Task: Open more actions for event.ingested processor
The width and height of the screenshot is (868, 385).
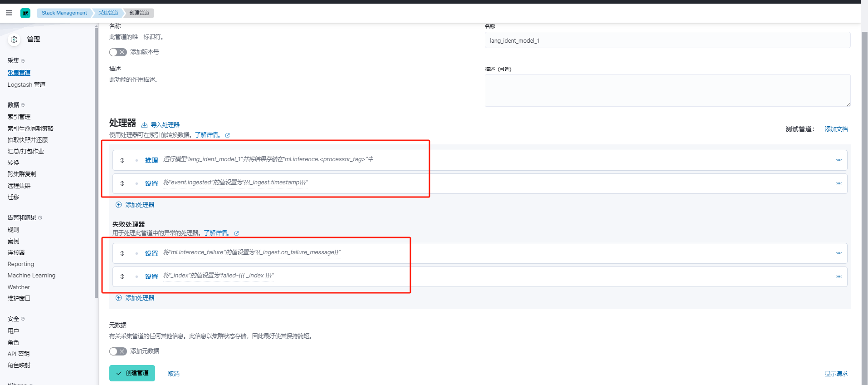Action: point(839,183)
